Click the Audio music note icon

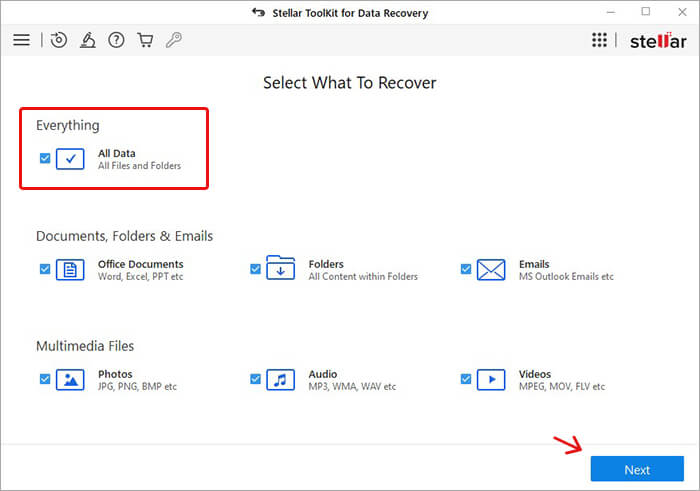[280, 380]
